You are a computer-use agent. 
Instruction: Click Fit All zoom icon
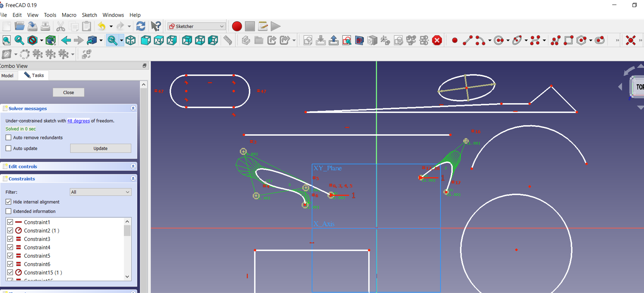(x=6, y=40)
